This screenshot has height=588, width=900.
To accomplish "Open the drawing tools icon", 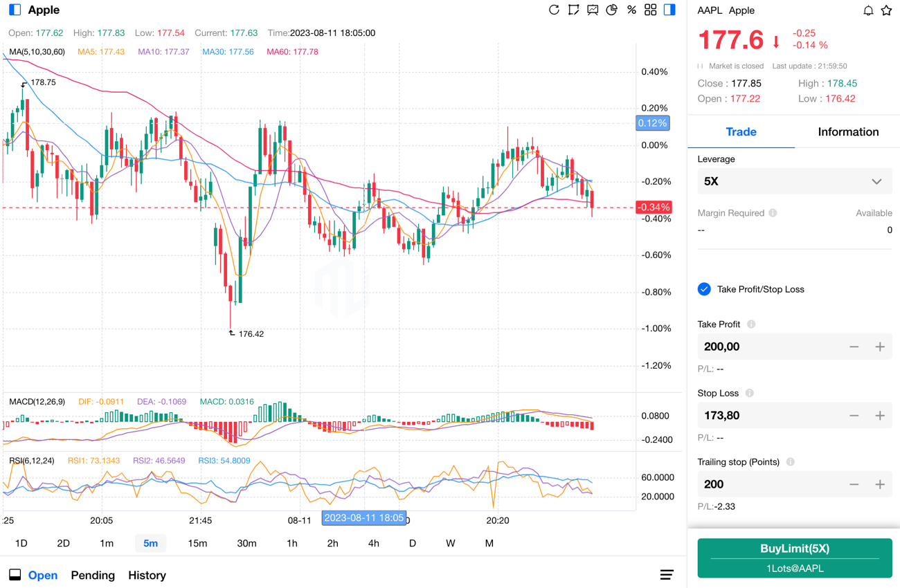I will [573, 10].
